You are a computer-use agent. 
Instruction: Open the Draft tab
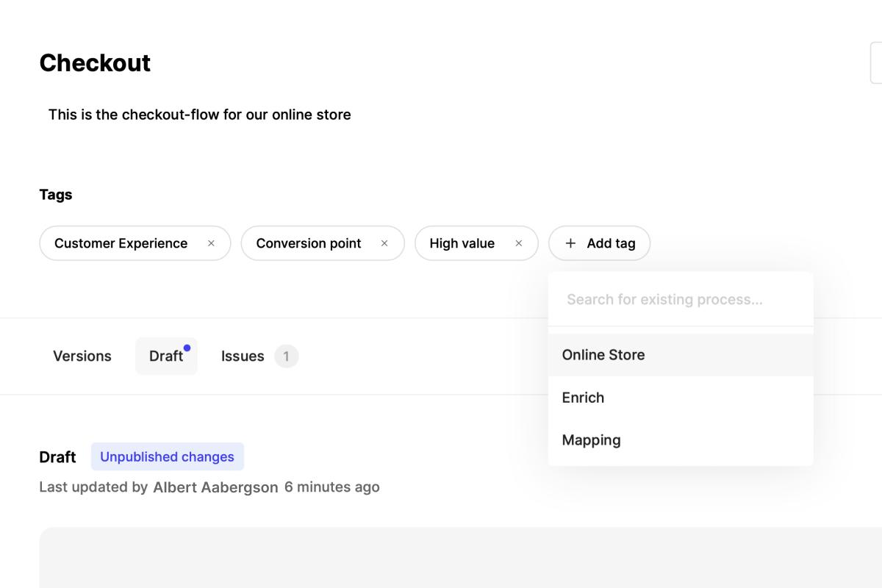(165, 356)
